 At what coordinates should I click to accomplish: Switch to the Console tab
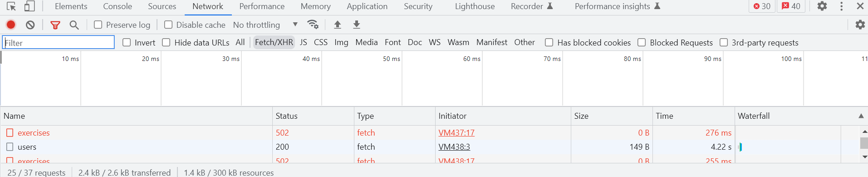tap(118, 6)
